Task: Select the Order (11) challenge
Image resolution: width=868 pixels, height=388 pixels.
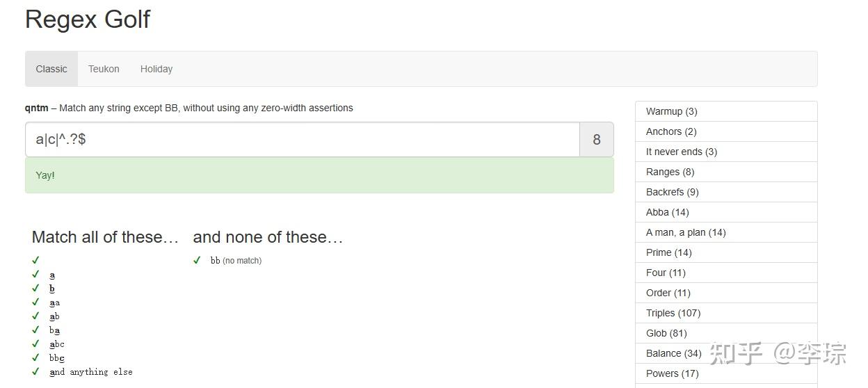Action: click(668, 293)
